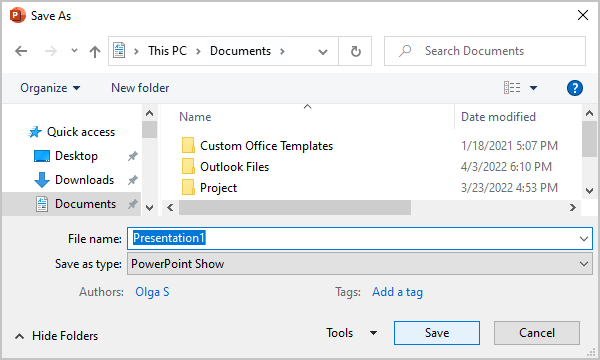Click the Cancel button
This screenshot has width=600, height=360.
tap(537, 333)
